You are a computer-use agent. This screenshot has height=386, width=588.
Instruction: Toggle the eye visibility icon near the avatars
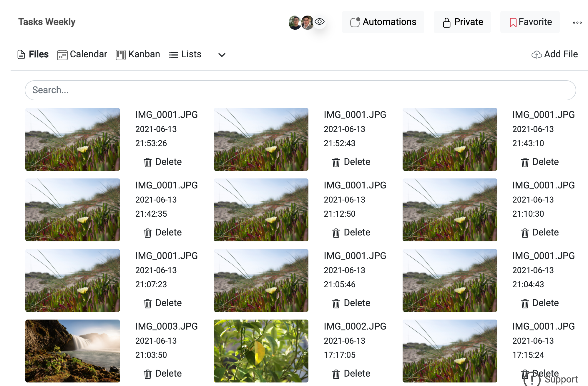pos(320,21)
